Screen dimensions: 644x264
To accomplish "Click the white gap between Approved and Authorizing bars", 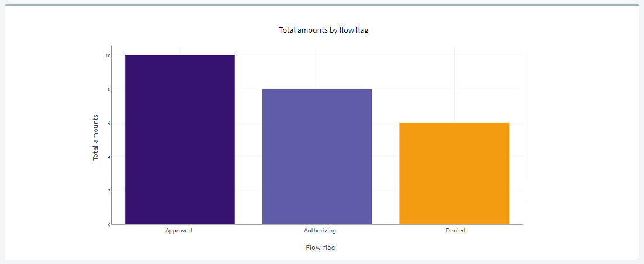I will pyautogui.click(x=248, y=140).
